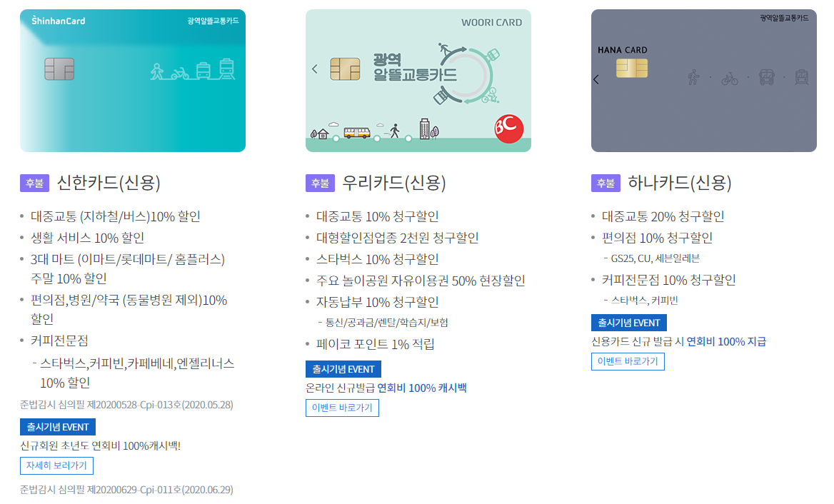Screen dimensions: 834x504
Task: Open the Hana Card image thumbnail
Action: pos(704,81)
